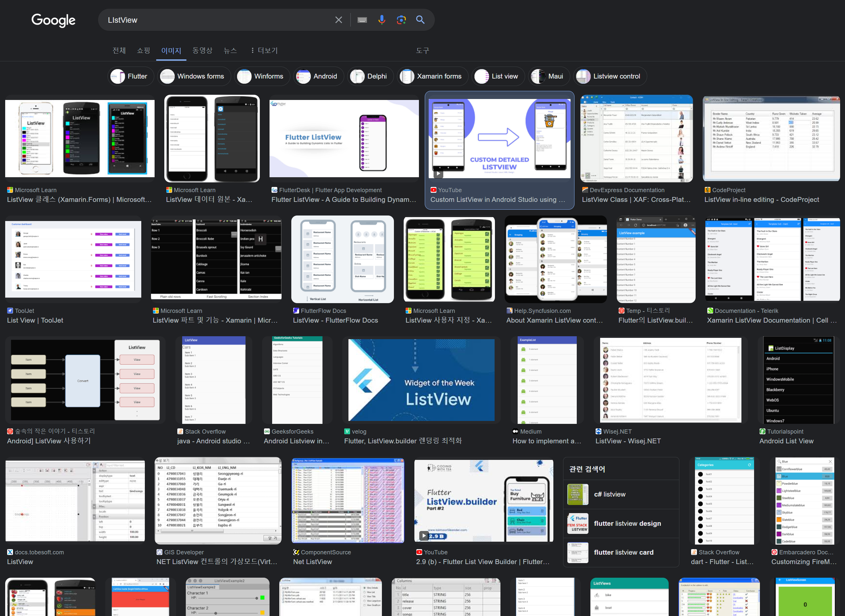
Task: Click the magnifying glass search button
Action: [421, 20]
